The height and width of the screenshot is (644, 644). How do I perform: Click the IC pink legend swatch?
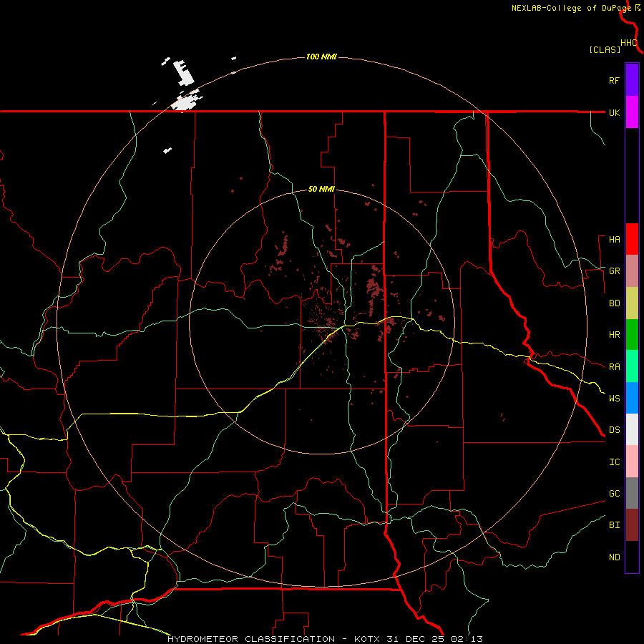click(x=632, y=462)
